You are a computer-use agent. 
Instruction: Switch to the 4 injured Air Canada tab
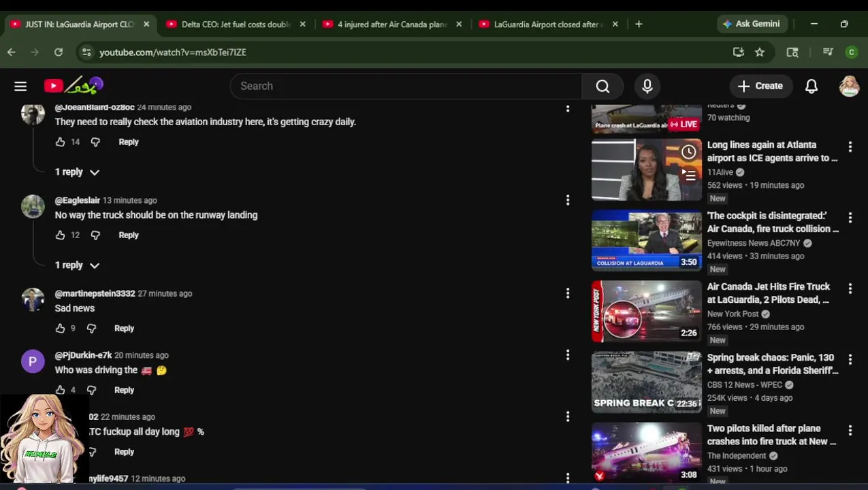coord(392,24)
